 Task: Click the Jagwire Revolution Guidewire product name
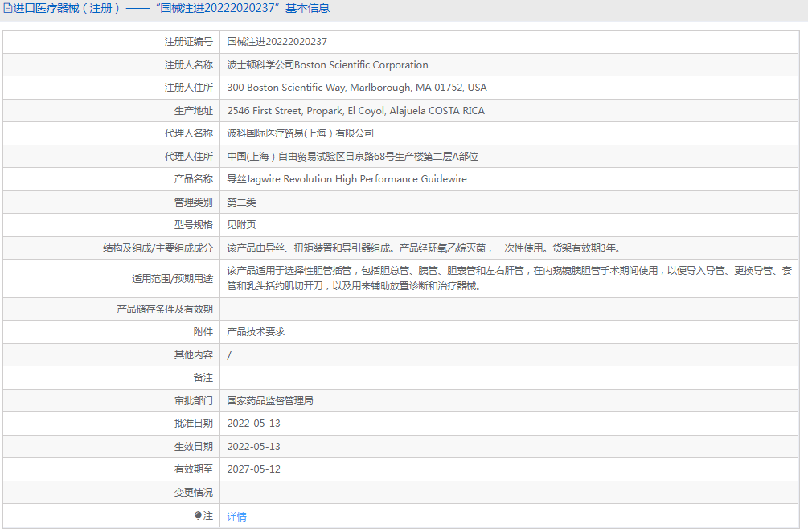347,179
